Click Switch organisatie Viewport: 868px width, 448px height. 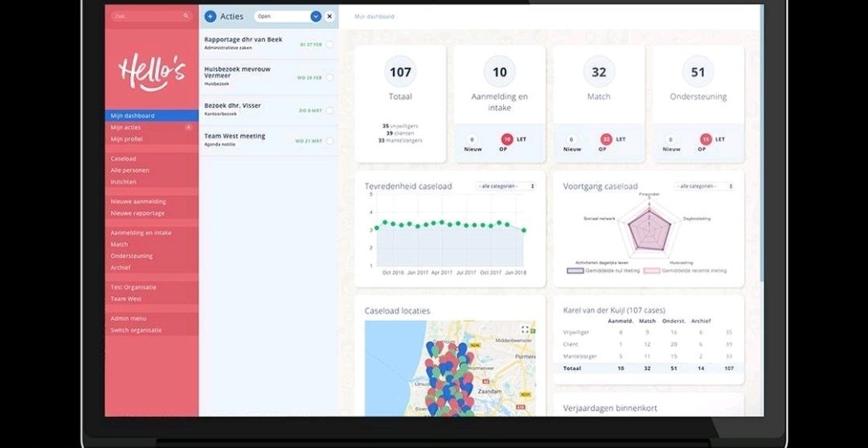pos(136,330)
